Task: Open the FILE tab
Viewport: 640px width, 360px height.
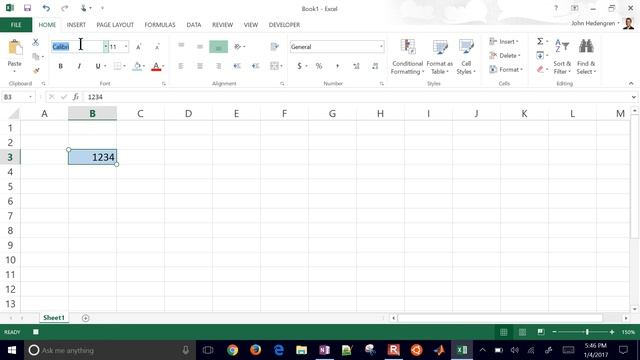Action: point(16,25)
